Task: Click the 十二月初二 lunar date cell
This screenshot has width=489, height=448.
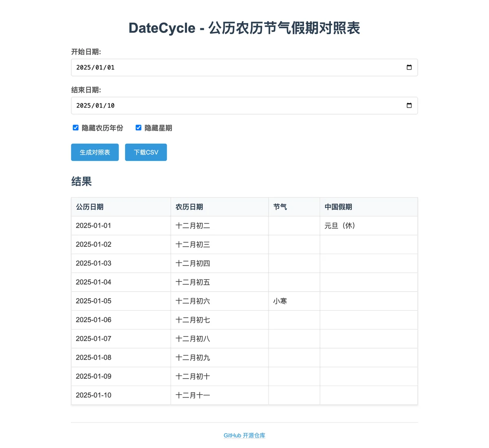Action: point(220,226)
